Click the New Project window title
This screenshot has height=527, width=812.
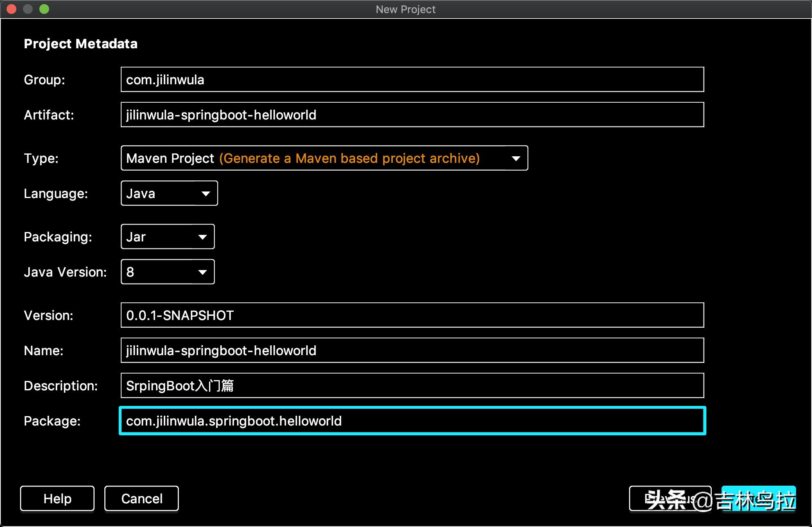[405, 9]
